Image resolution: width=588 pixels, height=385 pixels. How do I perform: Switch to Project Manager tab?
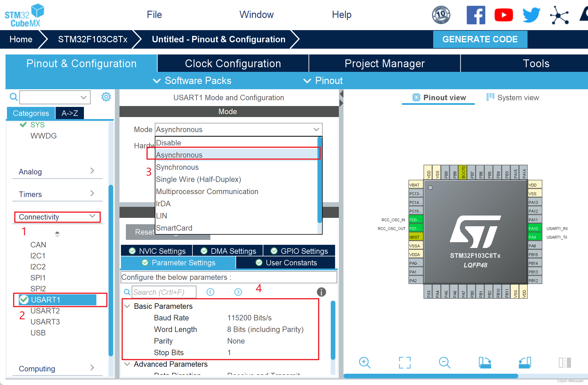[x=385, y=63]
